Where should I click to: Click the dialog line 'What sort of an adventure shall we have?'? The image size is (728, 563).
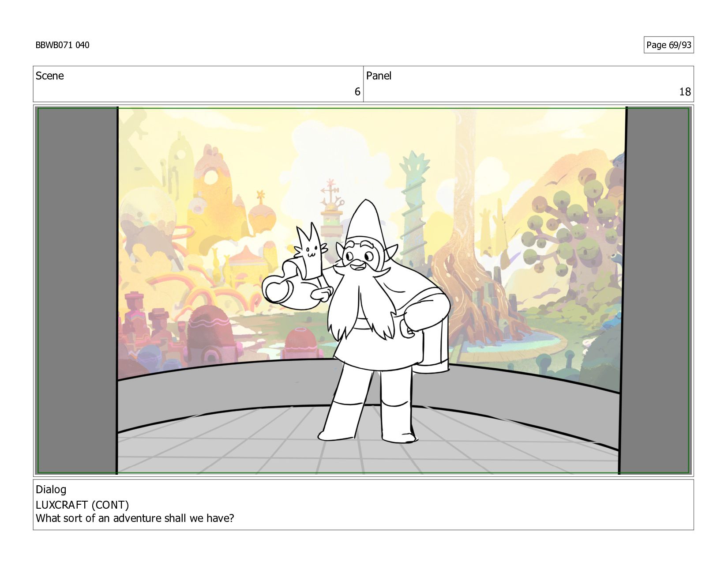(135, 518)
